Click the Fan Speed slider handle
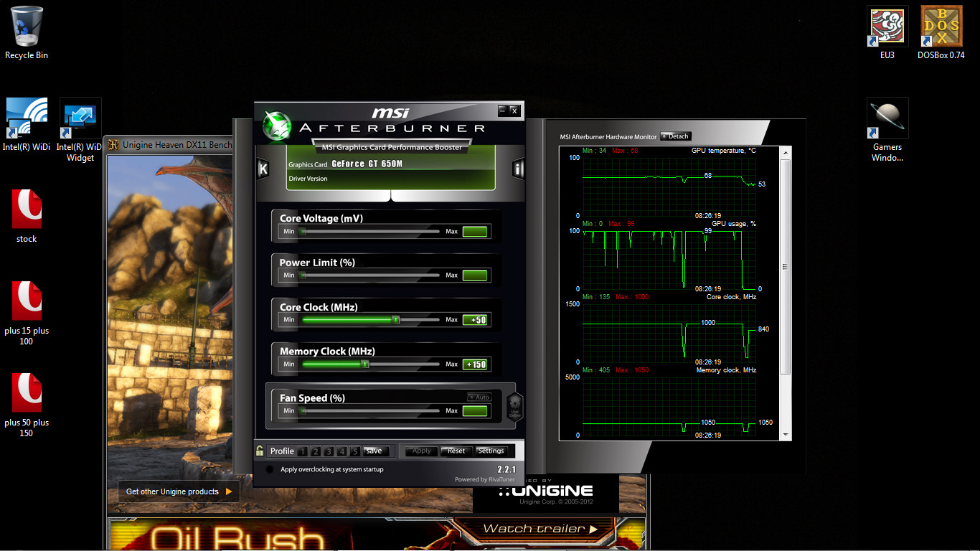This screenshot has width=980, height=551. click(x=303, y=411)
